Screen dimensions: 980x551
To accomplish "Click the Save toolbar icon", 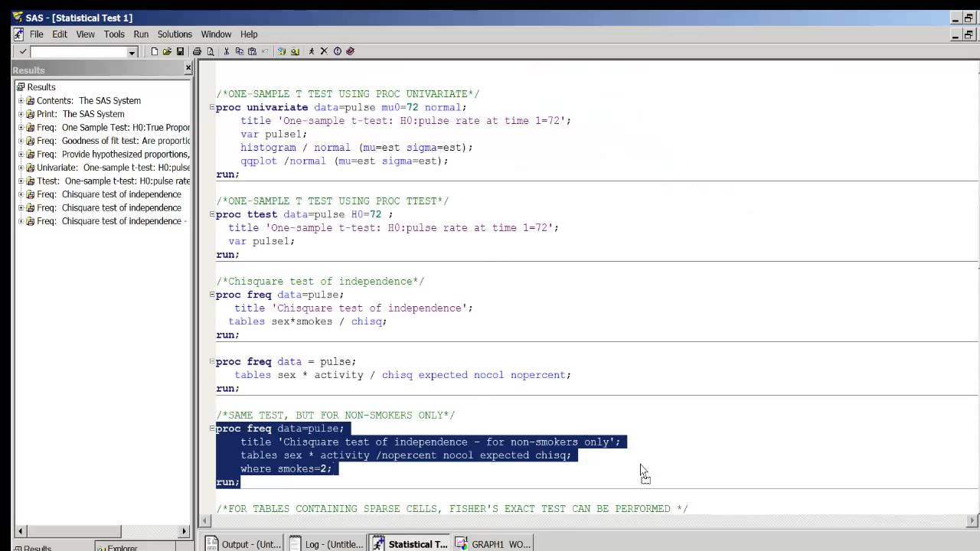I will point(180,51).
